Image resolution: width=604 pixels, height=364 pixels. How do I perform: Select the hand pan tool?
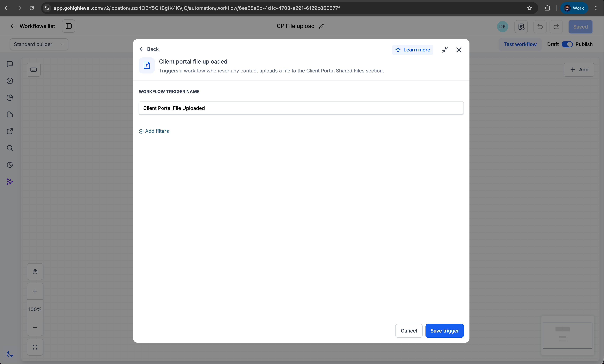35,271
